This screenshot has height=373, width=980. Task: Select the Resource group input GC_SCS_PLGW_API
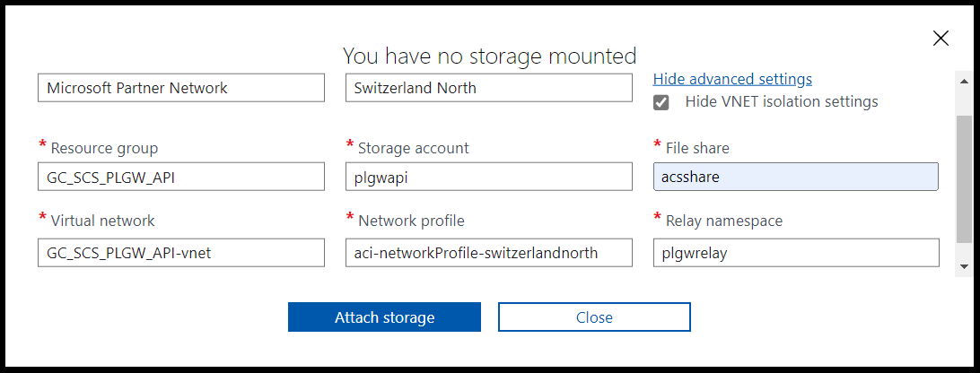pos(181,177)
